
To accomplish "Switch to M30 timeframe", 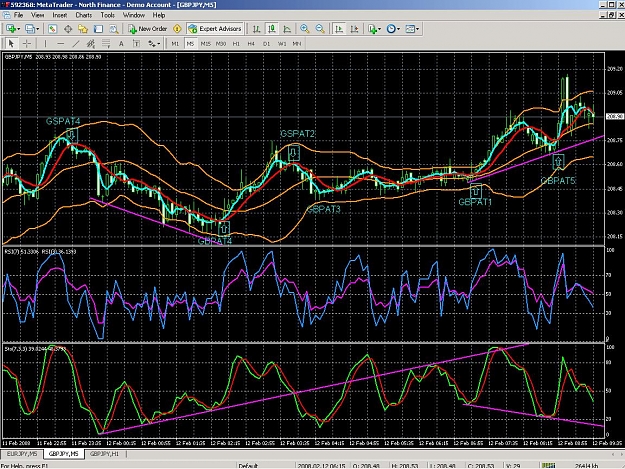I will pyautogui.click(x=221, y=43).
